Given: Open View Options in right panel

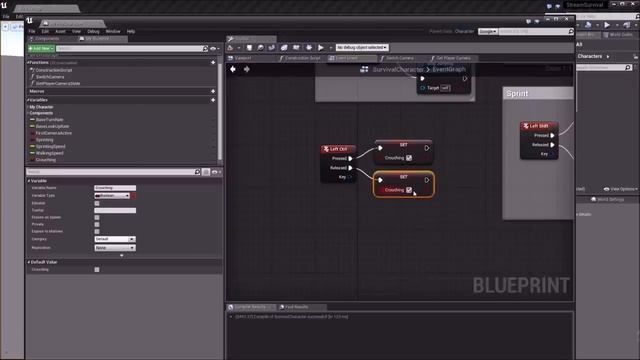Looking at the screenshot, I should coord(620,189).
